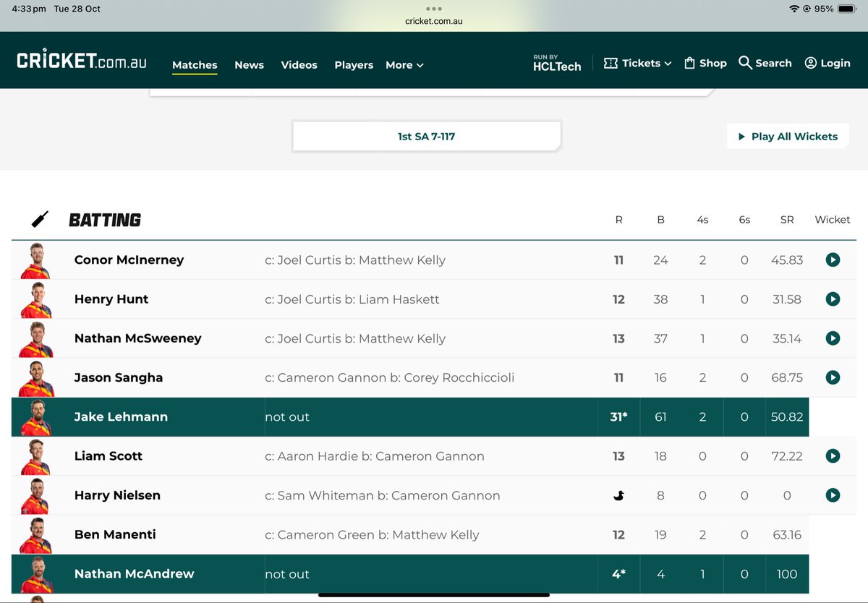This screenshot has width=868, height=603.
Task: Click 'c: Sam Whiteman b: Cameron Gannon' dismissal
Action: tap(383, 495)
